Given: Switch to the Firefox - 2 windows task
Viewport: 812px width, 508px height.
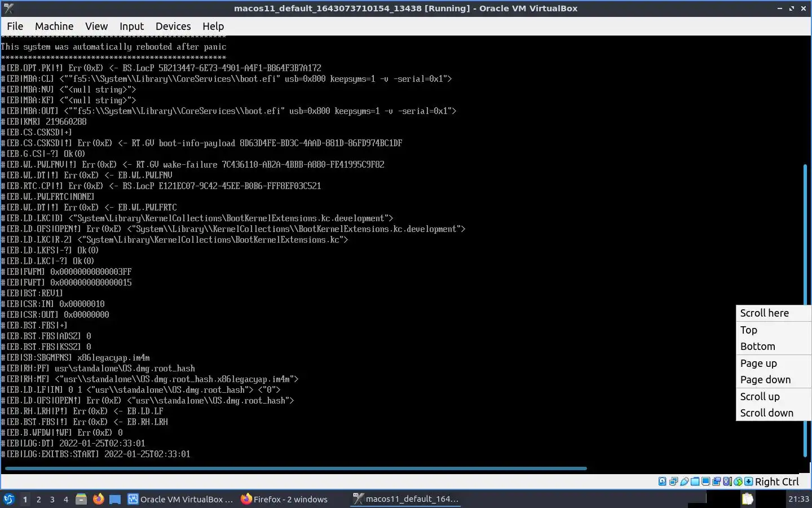Looking at the screenshot, I should coord(284,499).
